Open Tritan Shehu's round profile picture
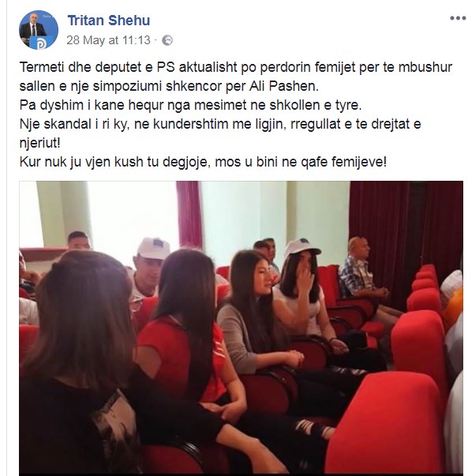Viewport: 468px width, 476px height. tap(38, 30)
